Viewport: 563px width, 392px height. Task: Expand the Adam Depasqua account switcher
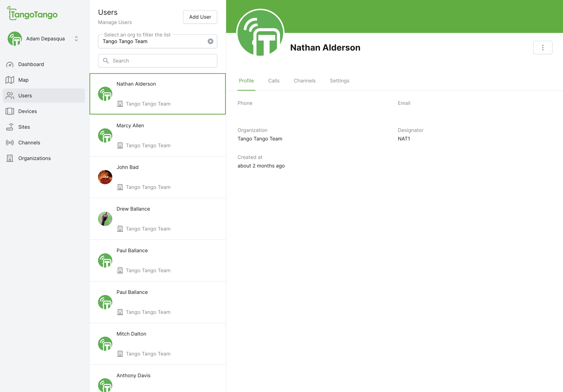tap(76, 39)
